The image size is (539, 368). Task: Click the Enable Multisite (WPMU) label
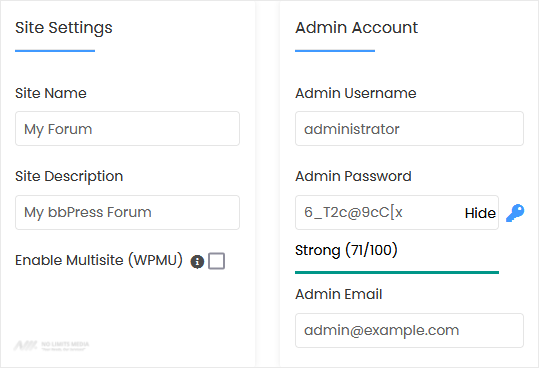point(99,260)
